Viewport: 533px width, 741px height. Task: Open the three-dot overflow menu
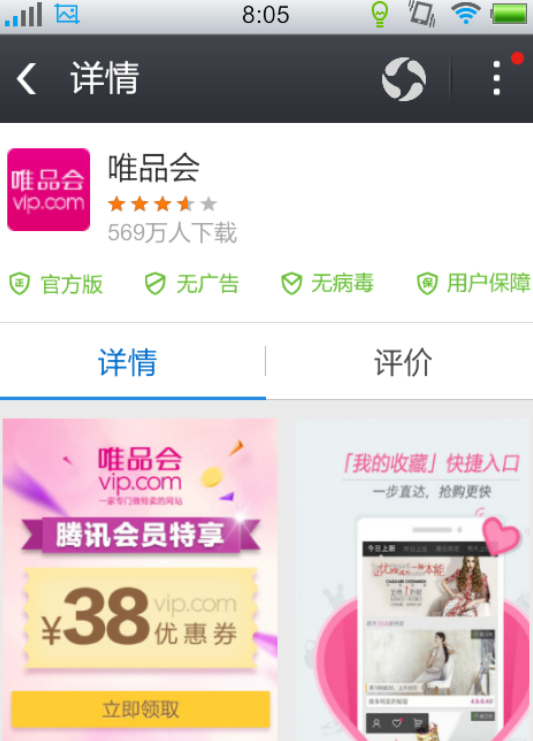coord(497,78)
